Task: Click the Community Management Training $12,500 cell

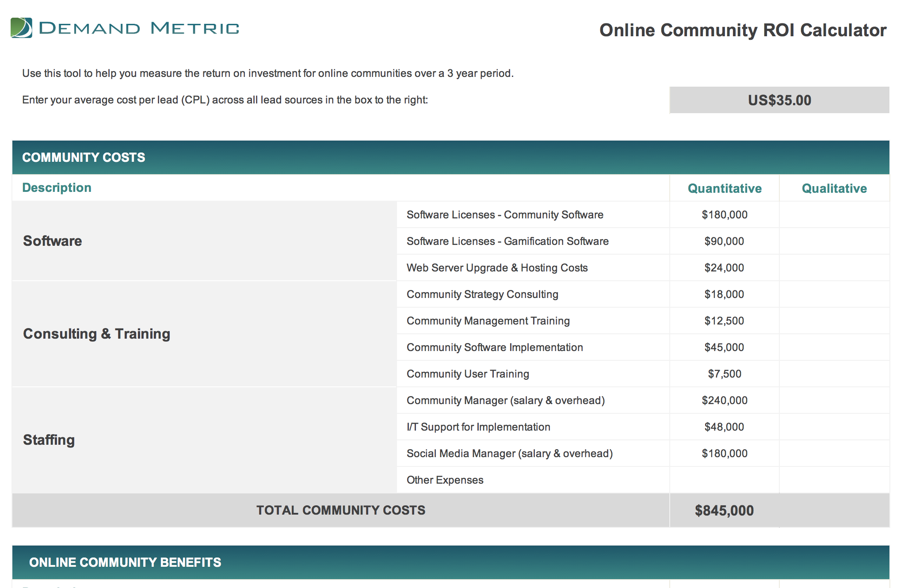Action: (x=724, y=321)
